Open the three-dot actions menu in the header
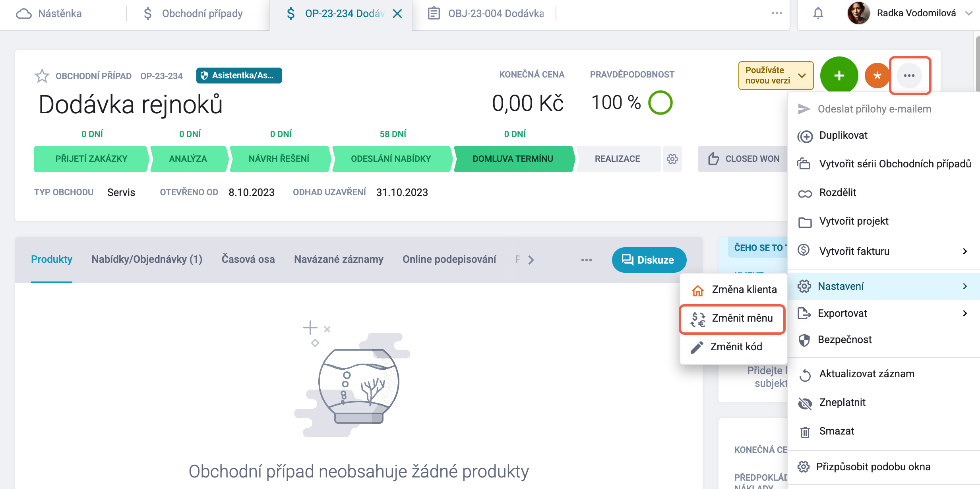This screenshot has height=489, width=980. pos(909,76)
